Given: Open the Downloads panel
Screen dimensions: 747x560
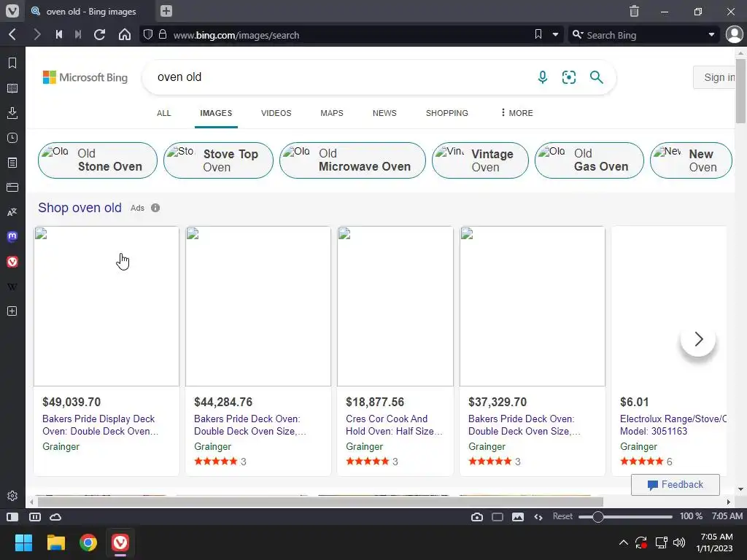Looking at the screenshot, I should pos(12,113).
